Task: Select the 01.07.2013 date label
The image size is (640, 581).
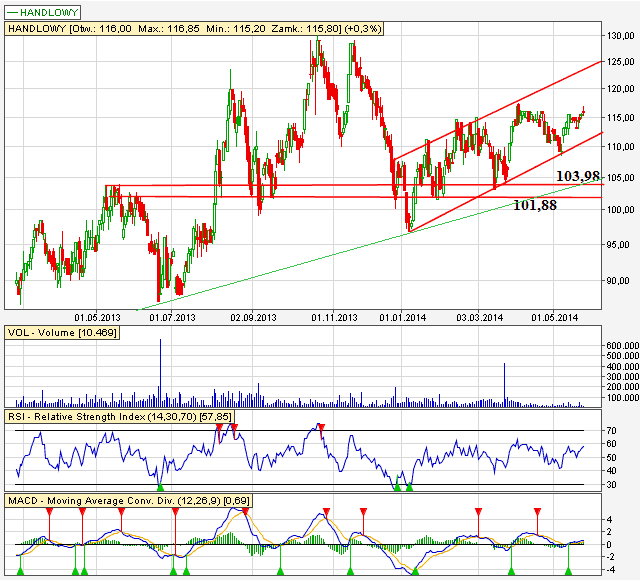Action: (172, 317)
